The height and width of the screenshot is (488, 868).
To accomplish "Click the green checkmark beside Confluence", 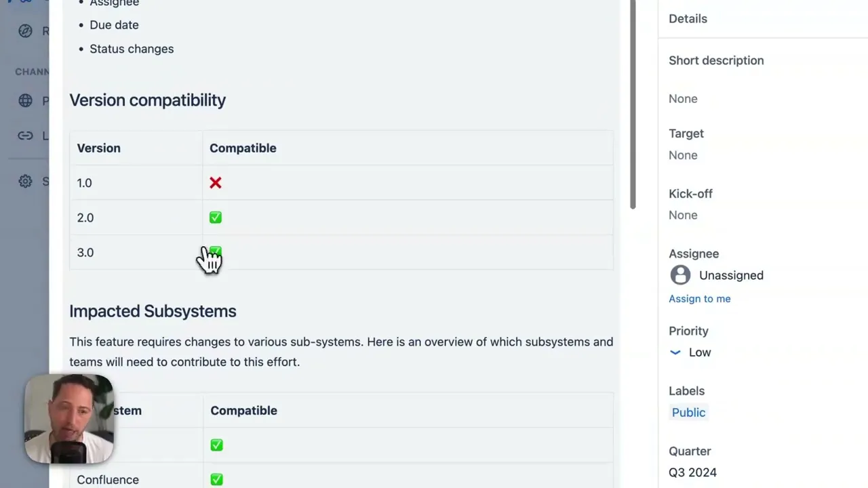I will [x=216, y=480].
